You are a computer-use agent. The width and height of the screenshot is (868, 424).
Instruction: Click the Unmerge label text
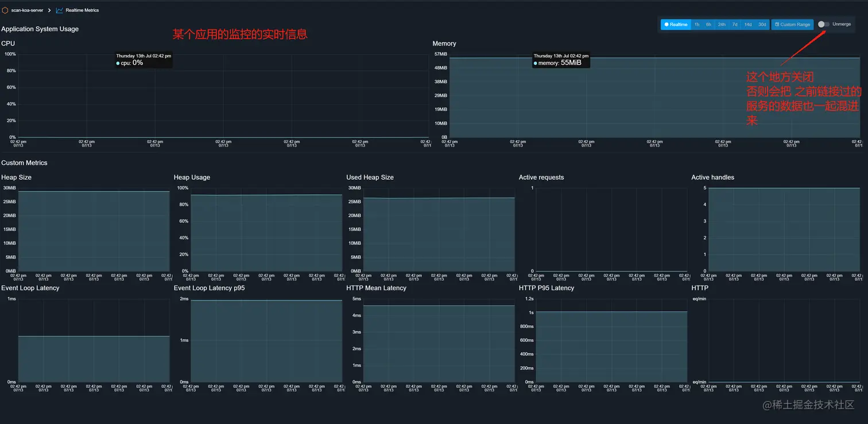[x=842, y=24]
